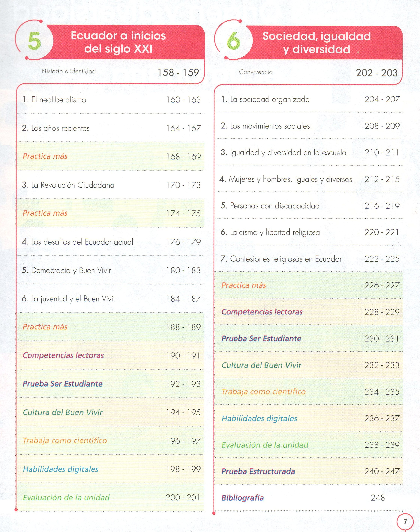Click 'Practica más' on pages 168 - 169
420x532 pixels.
coord(45,156)
